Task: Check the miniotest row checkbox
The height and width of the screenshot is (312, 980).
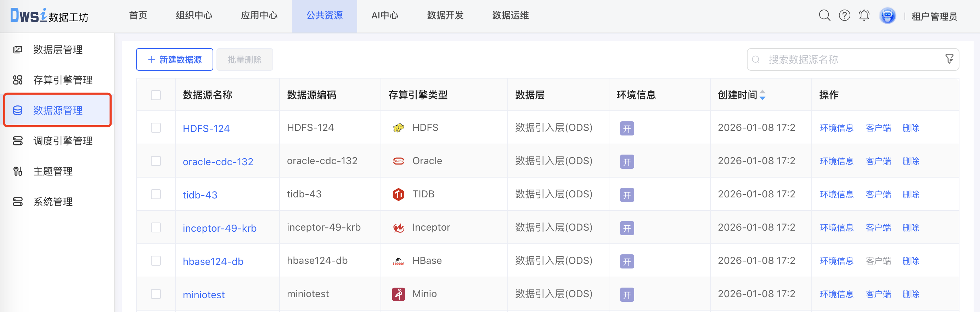Action: 156,294
